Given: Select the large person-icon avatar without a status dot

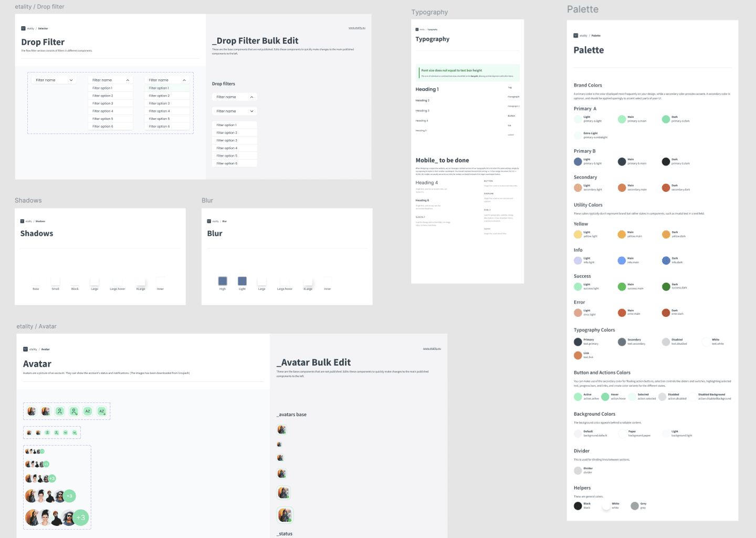Looking at the screenshot, I should [60, 411].
